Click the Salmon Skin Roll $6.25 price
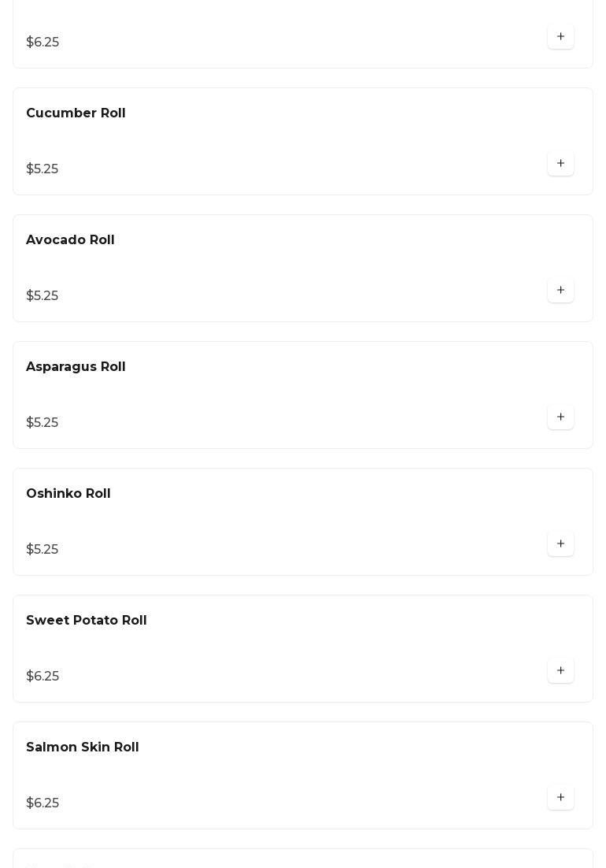606x868 pixels. point(42,803)
